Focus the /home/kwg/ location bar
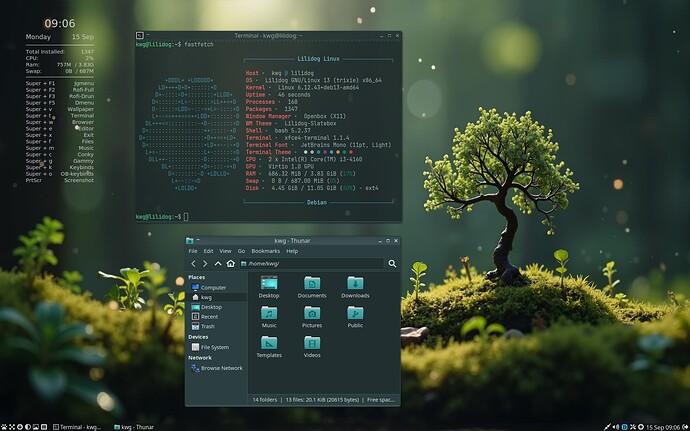Screen dimensions: 690x431 312,263
